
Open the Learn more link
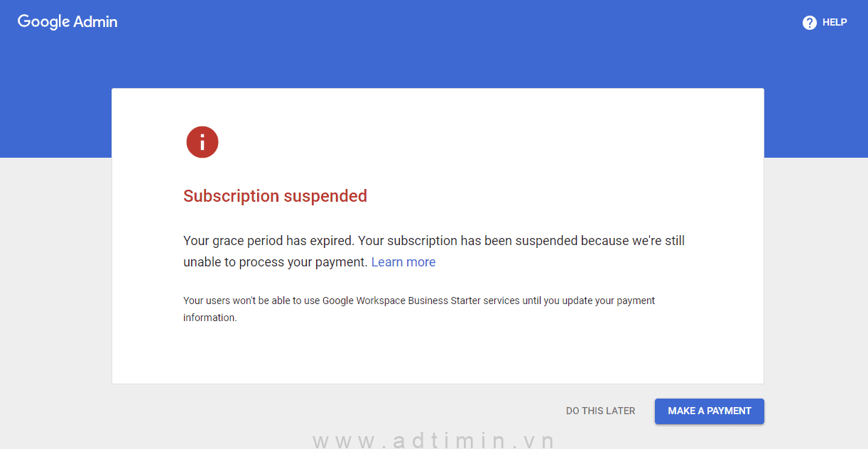point(403,262)
